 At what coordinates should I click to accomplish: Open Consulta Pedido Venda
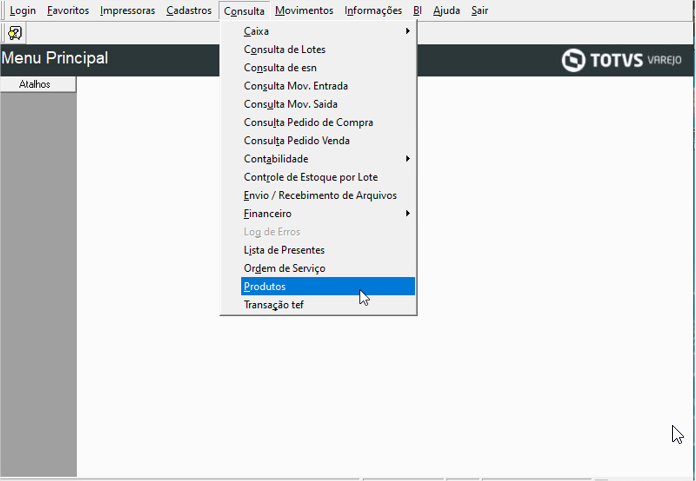tap(328, 140)
